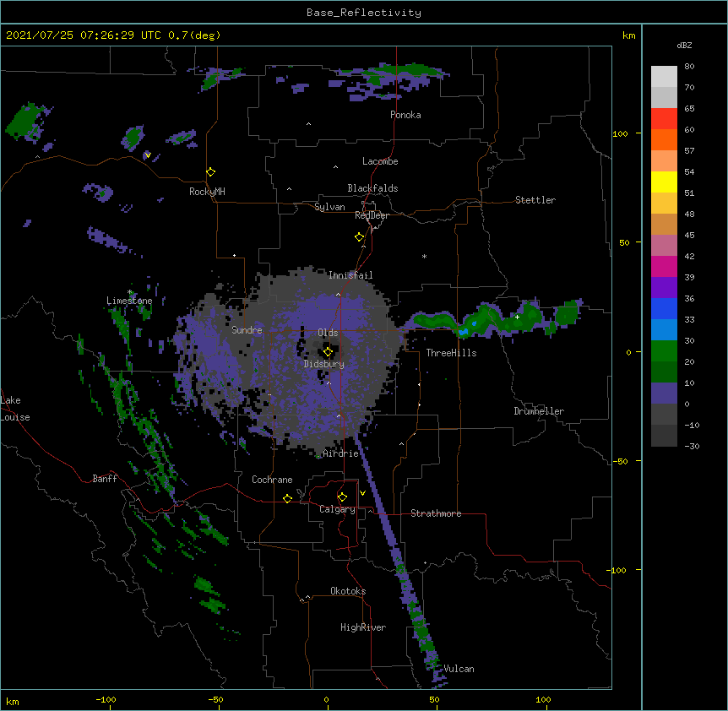
Task: Click the Base_Reflectivity title text
Action: point(364,13)
